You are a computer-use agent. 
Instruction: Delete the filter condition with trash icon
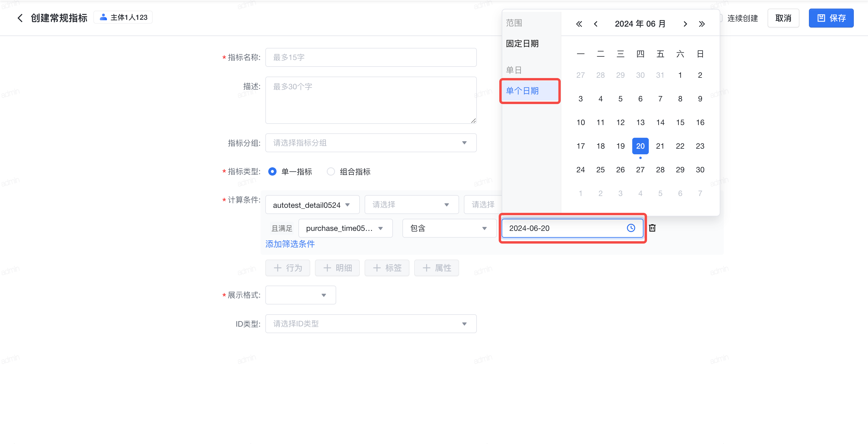tap(652, 228)
